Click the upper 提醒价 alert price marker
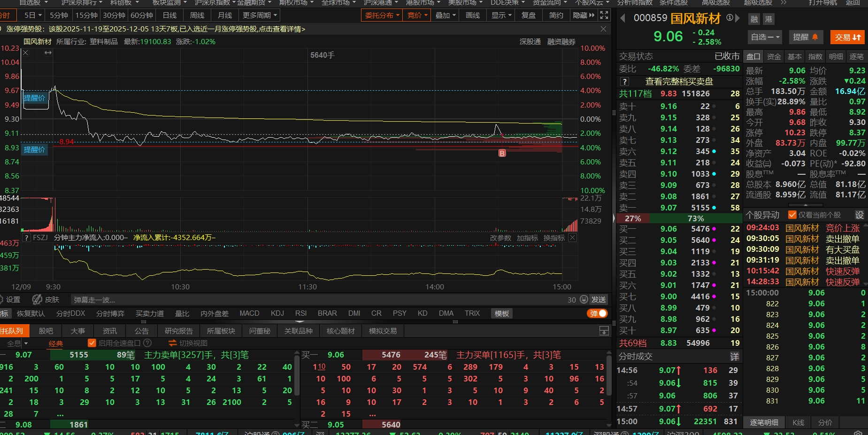This screenshot has width=868, height=435. point(34,98)
